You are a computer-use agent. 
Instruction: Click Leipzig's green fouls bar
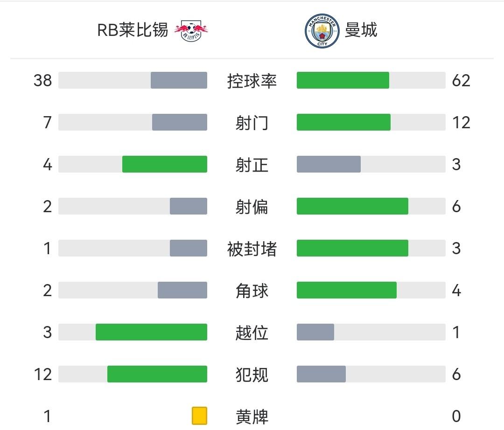157,374
